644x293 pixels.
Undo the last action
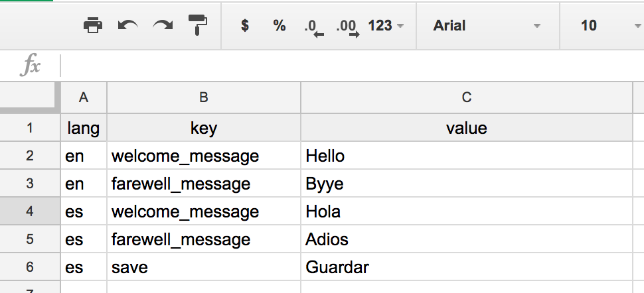pyautogui.click(x=127, y=26)
